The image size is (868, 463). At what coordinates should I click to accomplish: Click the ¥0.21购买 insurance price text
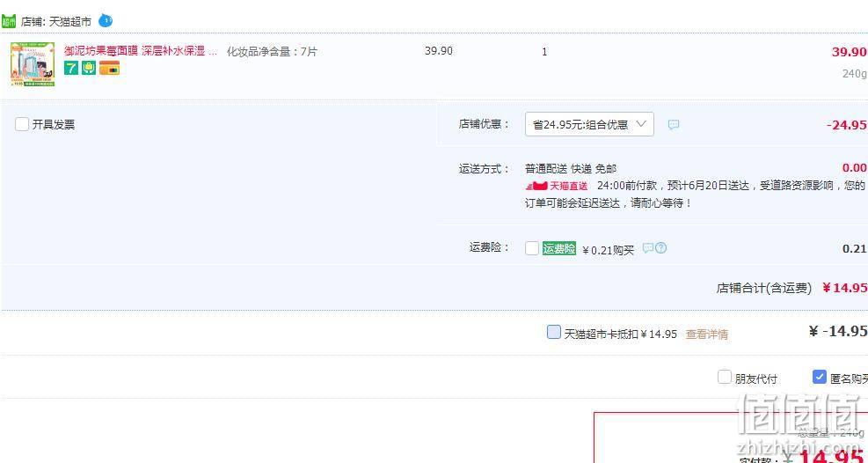pyautogui.click(x=609, y=250)
